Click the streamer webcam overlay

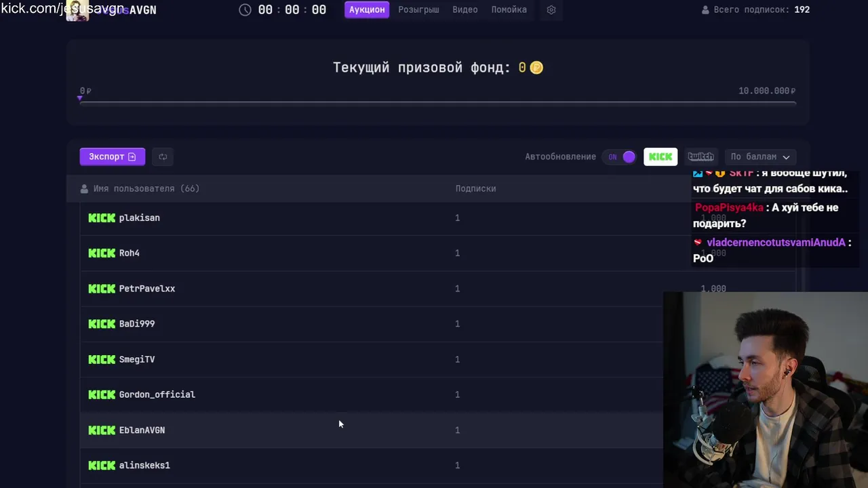click(766, 390)
